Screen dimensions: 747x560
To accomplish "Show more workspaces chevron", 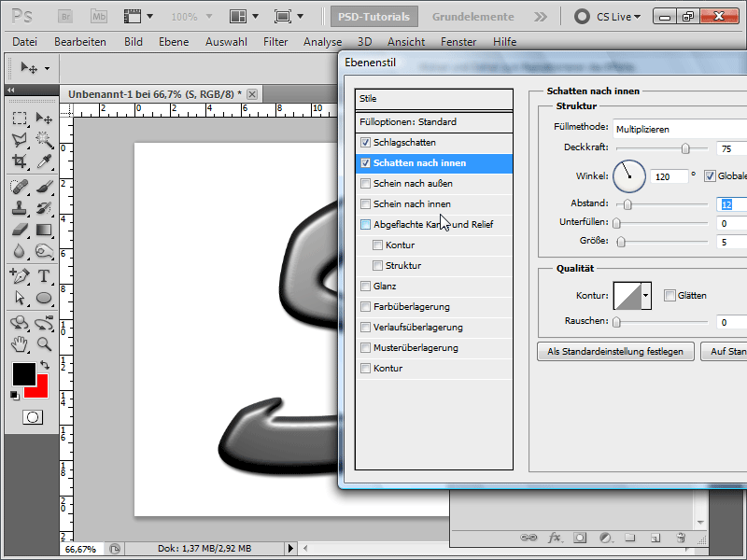I will point(541,17).
